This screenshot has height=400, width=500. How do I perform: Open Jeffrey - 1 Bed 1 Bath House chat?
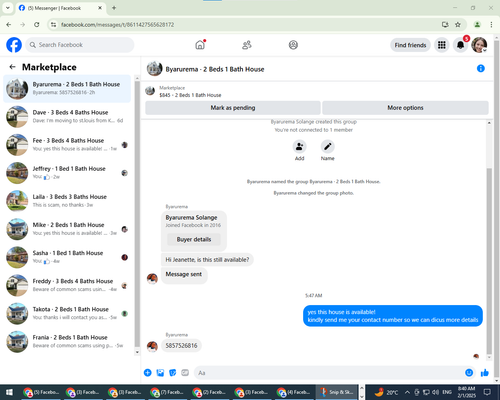(67, 173)
